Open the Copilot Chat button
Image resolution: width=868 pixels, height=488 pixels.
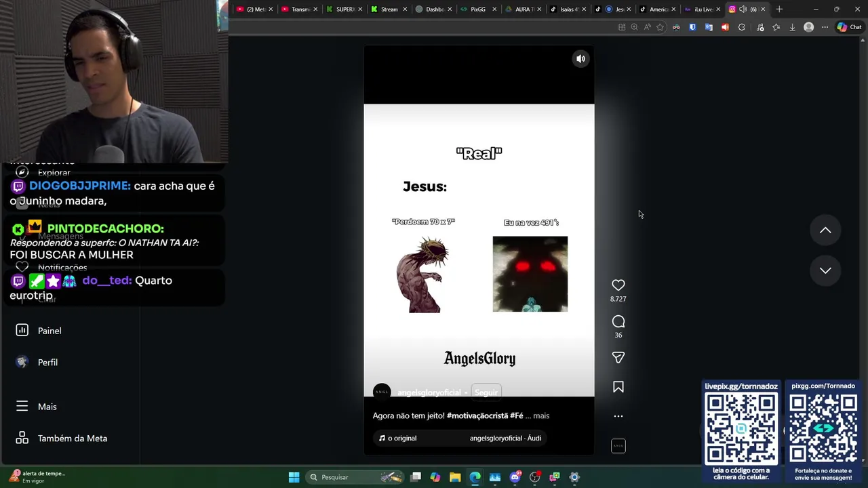[x=849, y=27]
